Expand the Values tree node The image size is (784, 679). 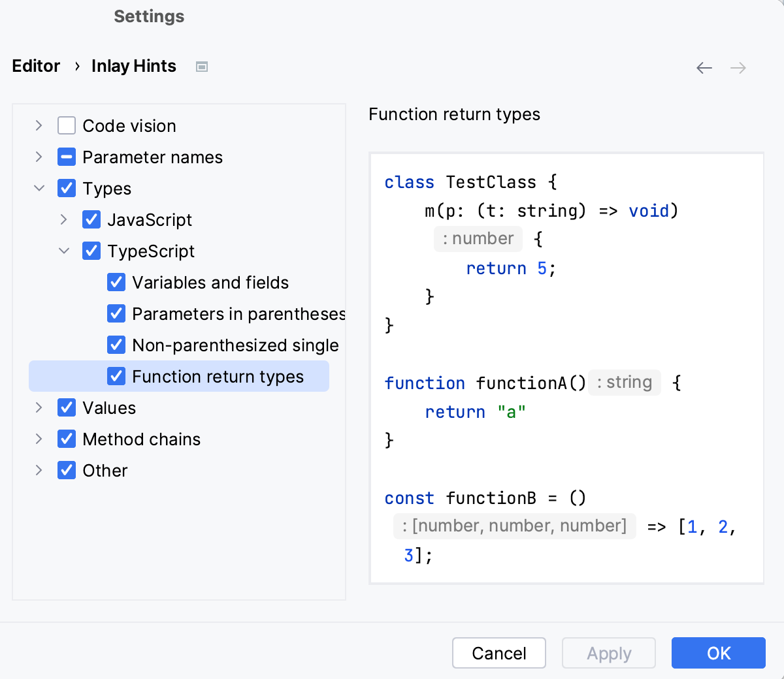(39, 407)
